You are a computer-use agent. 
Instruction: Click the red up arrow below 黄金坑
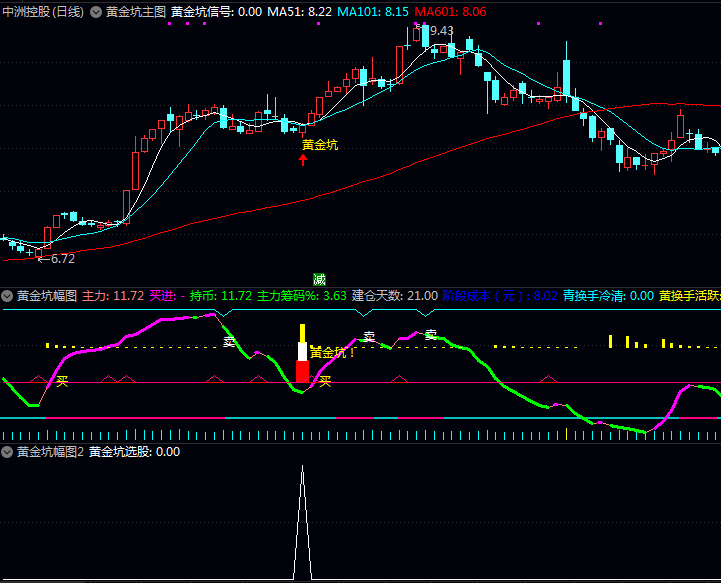[303, 159]
